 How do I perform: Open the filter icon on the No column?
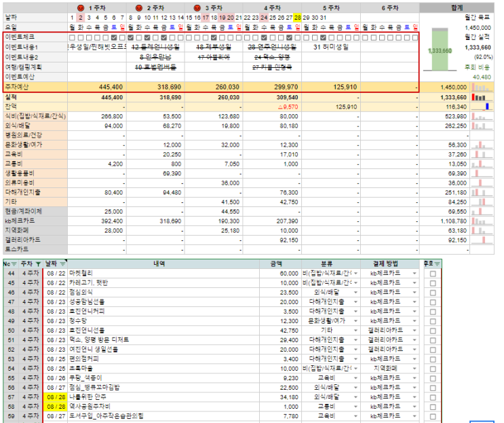pos(14,264)
